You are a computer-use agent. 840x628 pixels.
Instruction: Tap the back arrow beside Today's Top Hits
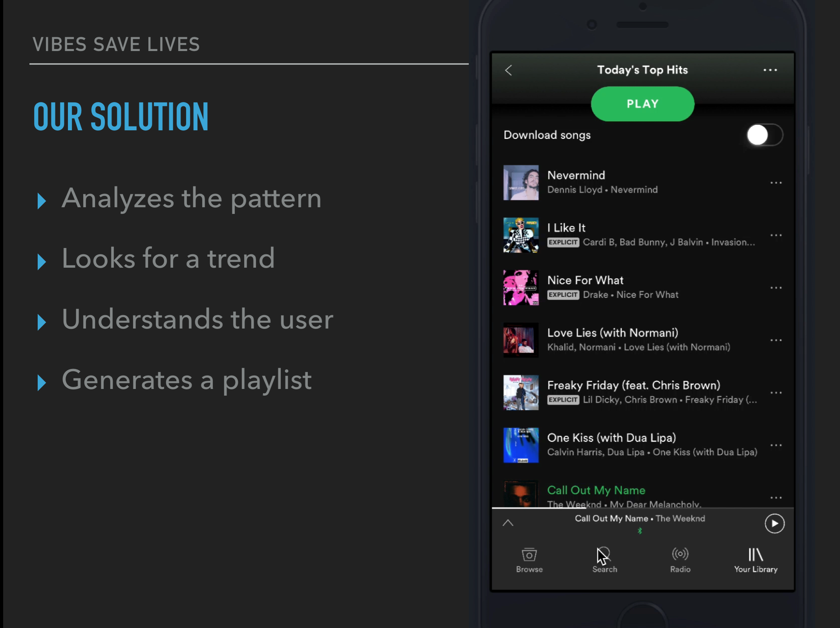[x=509, y=70]
